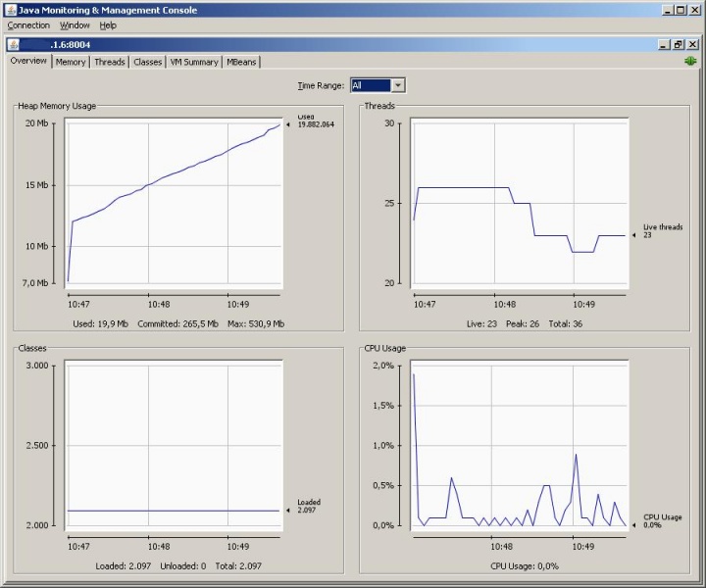The width and height of the screenshot is (706, 588).
Task: Click the 'CPU Usage' panel title
Action: [x=385, y=348]
